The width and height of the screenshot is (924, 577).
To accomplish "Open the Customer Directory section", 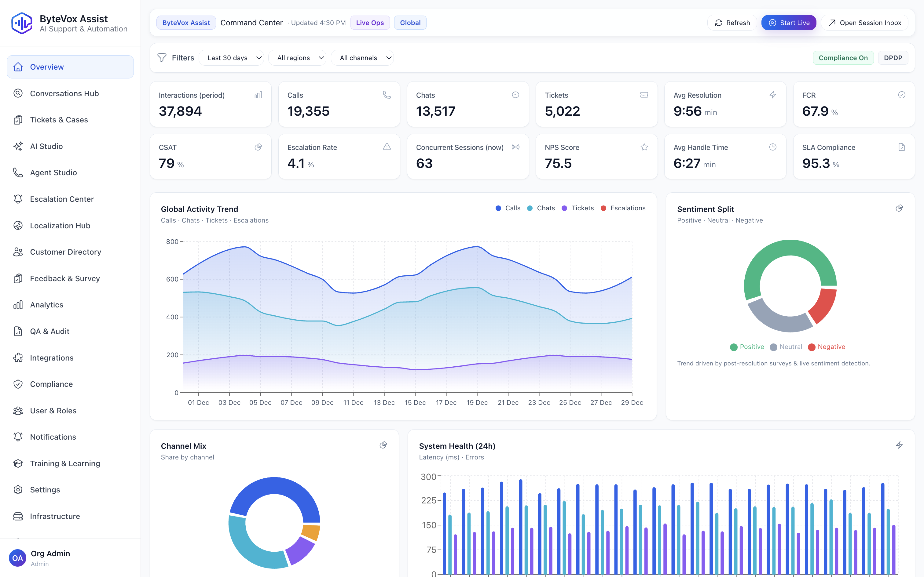I will tap(65, 252).
